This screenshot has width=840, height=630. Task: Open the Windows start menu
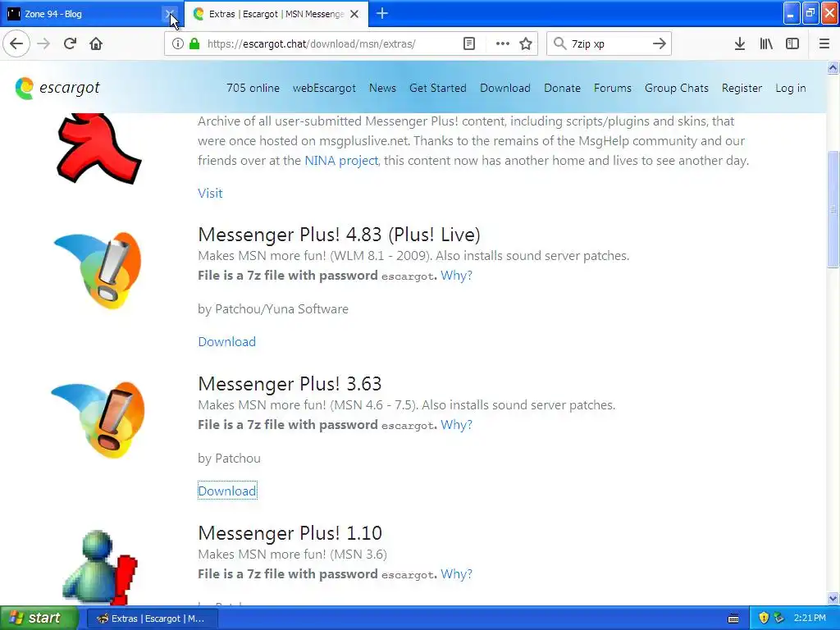click(x=39, y=618)
